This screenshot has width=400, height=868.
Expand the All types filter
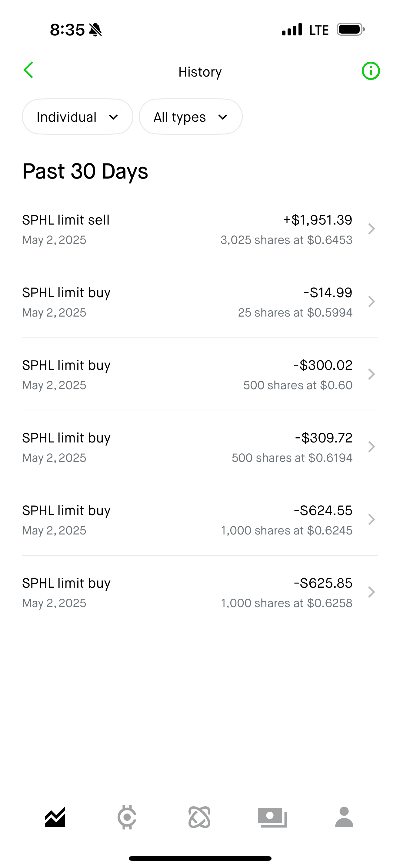[191, 117]
